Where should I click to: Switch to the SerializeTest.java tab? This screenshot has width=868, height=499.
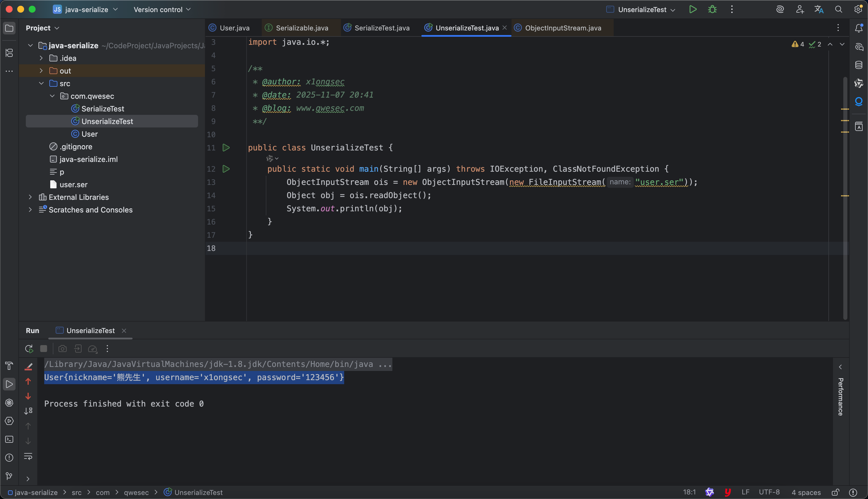[x=381, y=28]
